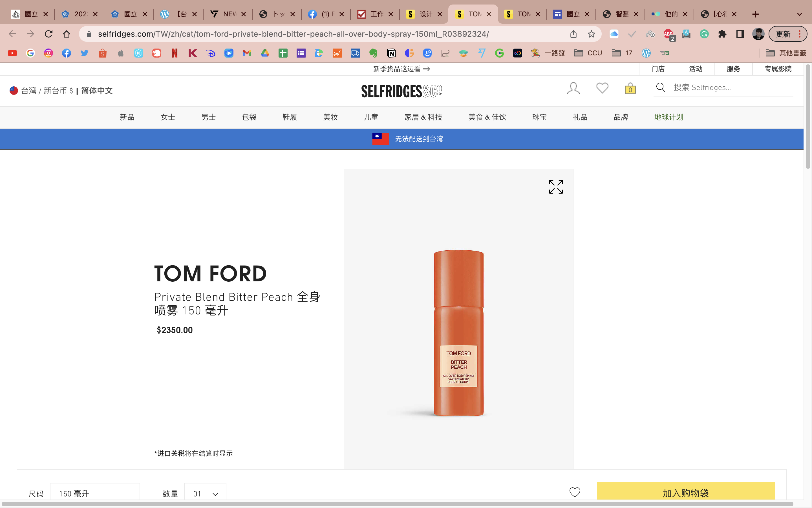Screen dimensions: 812x508
Task: Open the 活动 link
Action: (696, 69)
